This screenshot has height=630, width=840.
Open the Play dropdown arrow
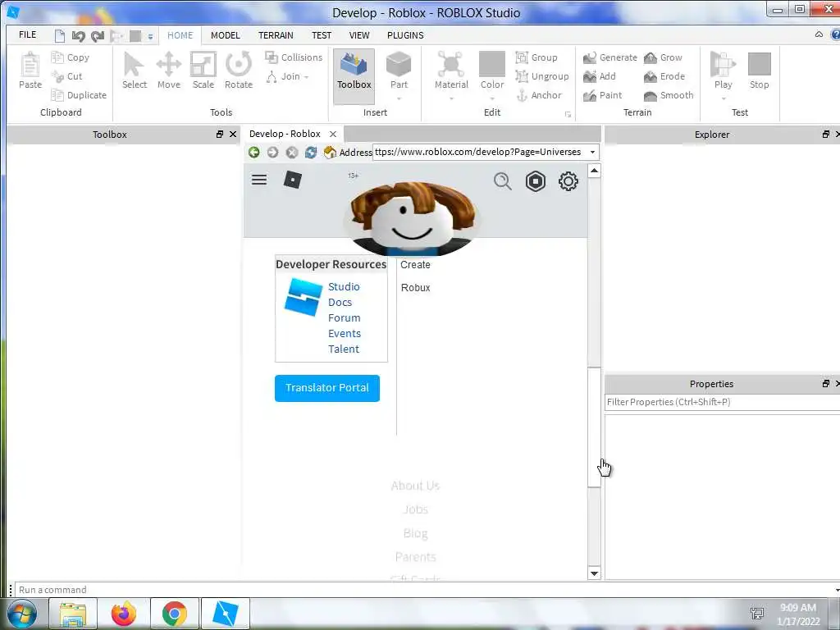[x=724, y=98]
